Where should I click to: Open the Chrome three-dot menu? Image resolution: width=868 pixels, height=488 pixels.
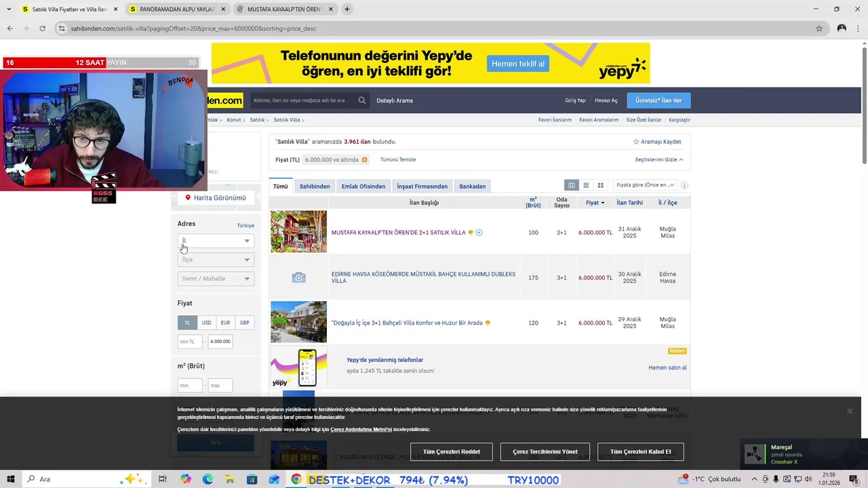[858, 28]
